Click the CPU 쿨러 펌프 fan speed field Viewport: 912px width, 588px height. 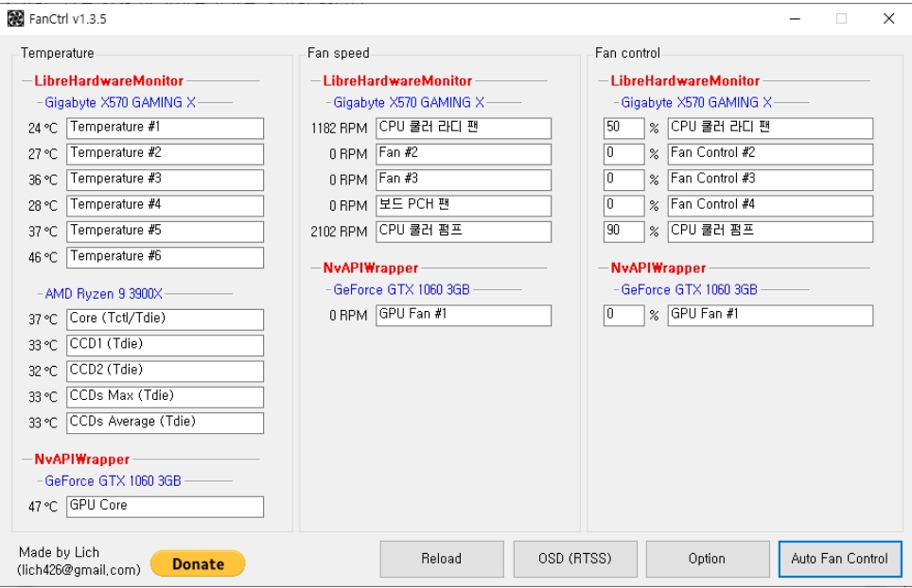(463, 231)
